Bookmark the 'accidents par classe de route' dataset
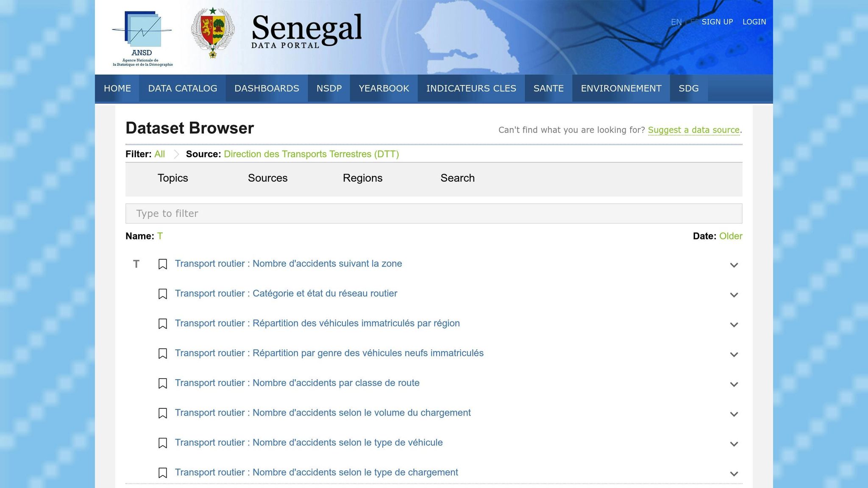This screenshot has width=868, height=488. (162, 383)
